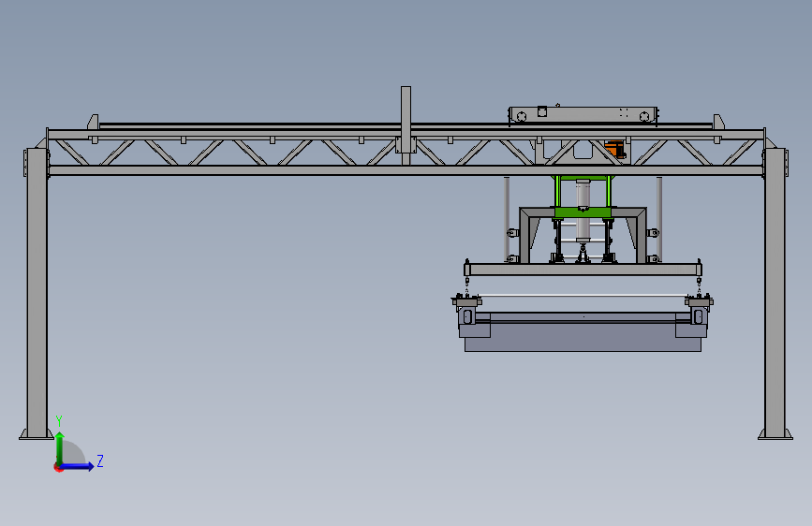Viewport: 812px width, 526px height.
Task: Click the blue Z axis arrow of the triad
Action: click(78, 466)
